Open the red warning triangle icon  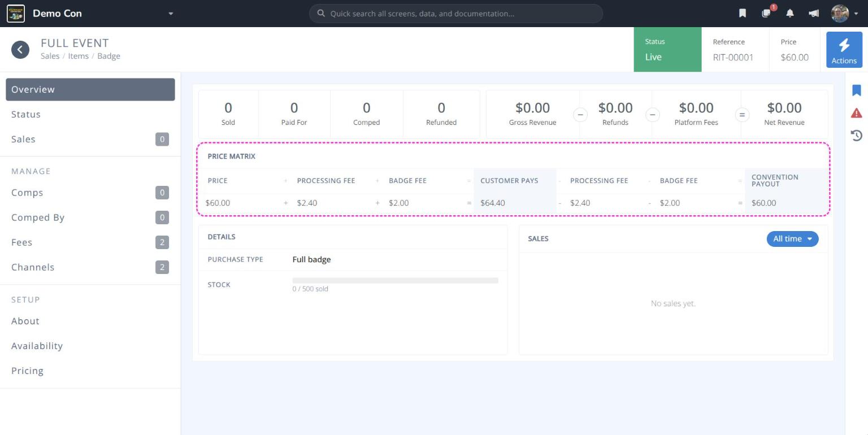[x=857, y=113]
